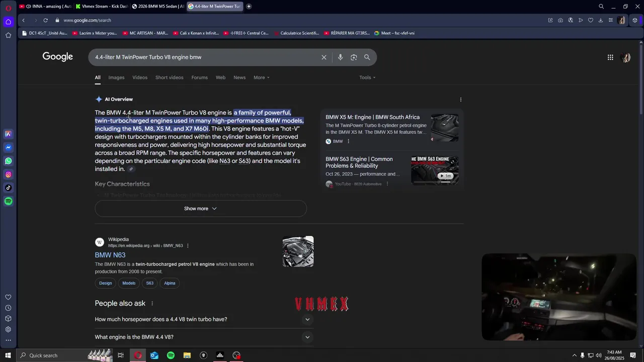
Task: Switch to Web search tab
Action: pyautogui.click(x=220, y=77)
